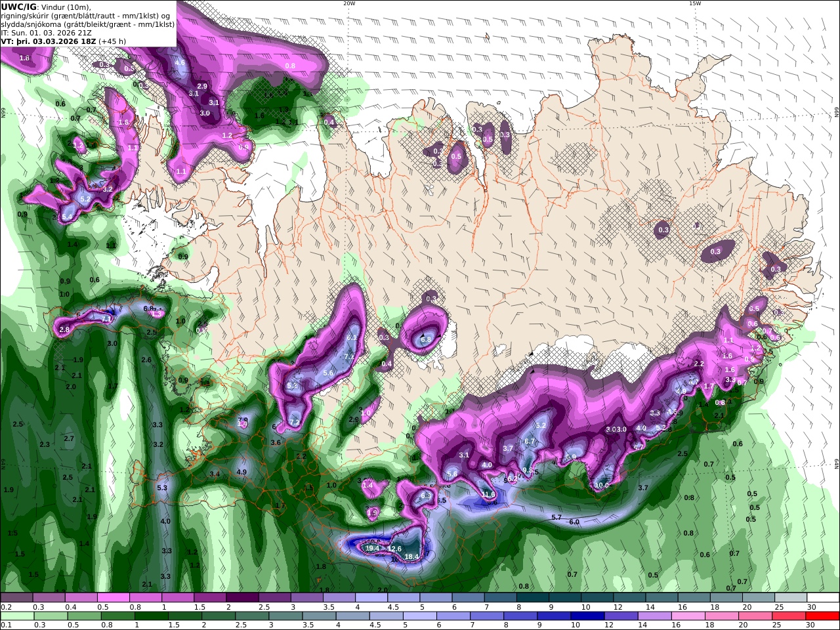Click the 30 label in the top legend row

811,607
